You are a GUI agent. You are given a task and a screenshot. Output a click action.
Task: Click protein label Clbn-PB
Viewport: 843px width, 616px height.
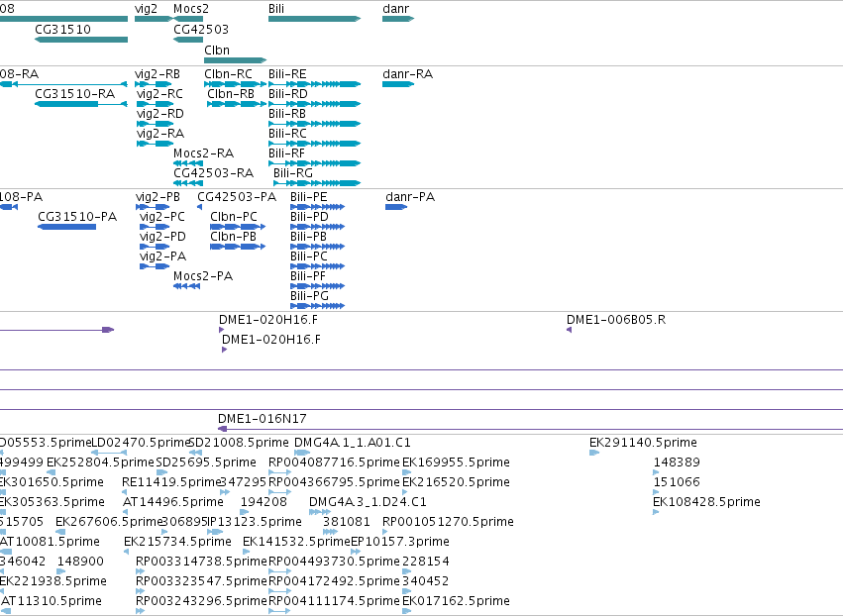pos(234,237)
